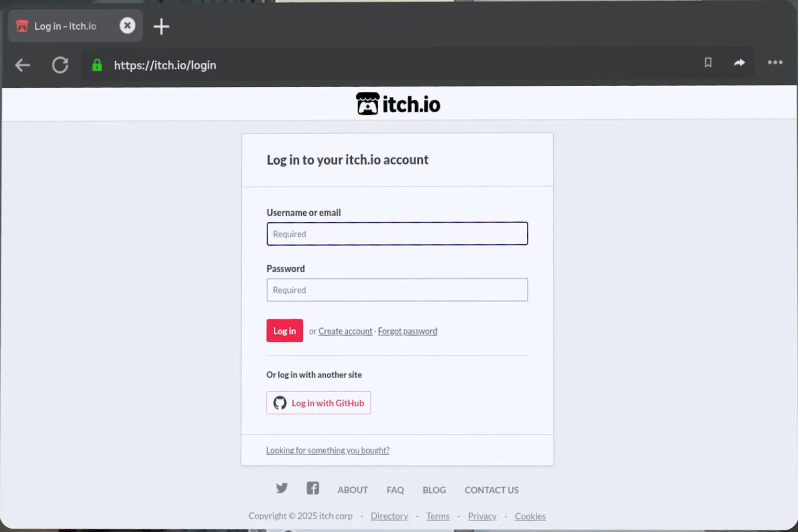Open the Create account link
The width and height of the screenshot is (798, 532).
tap(345, 331)
